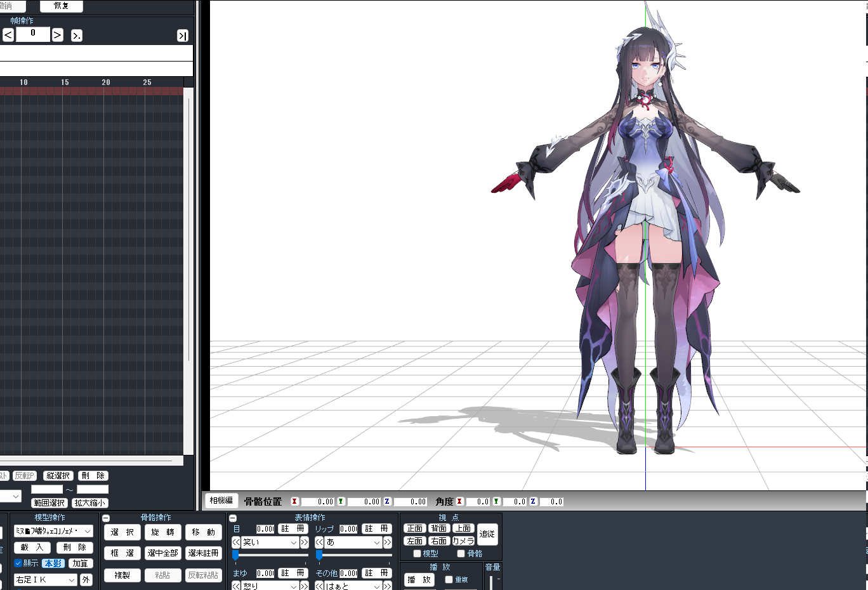
Task: Switch view to 正面 front
Action: click(x=415, y=528)
